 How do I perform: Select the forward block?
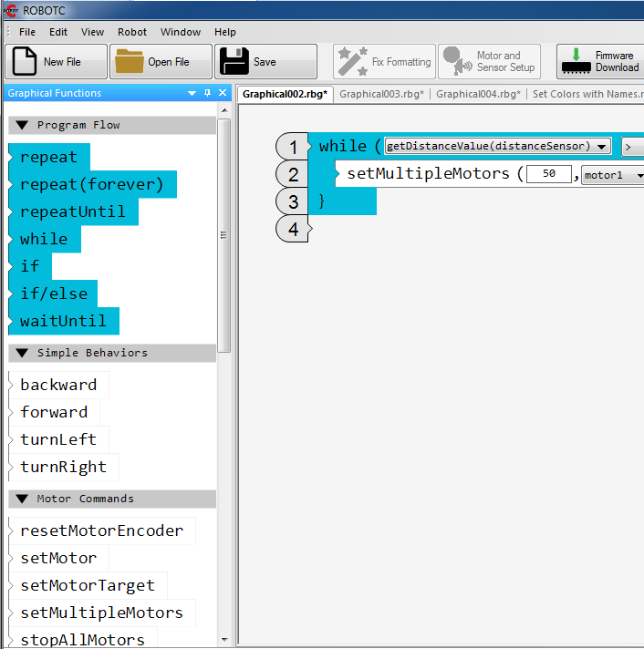54,412
